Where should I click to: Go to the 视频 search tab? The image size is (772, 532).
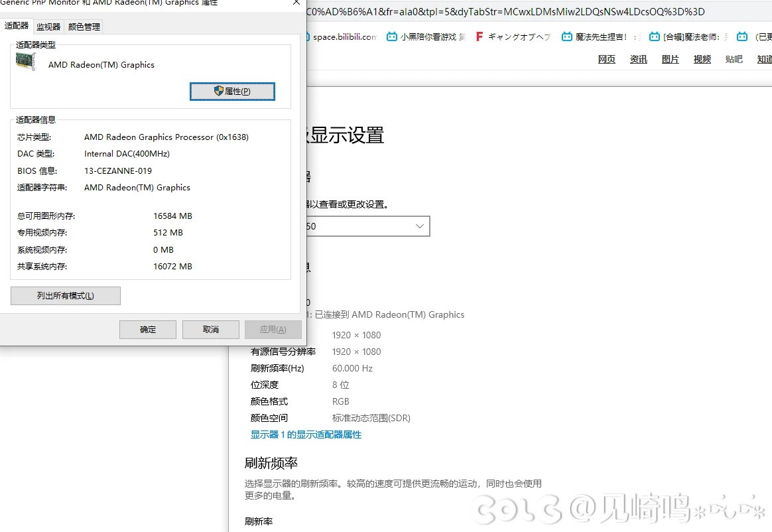(702, 59)
